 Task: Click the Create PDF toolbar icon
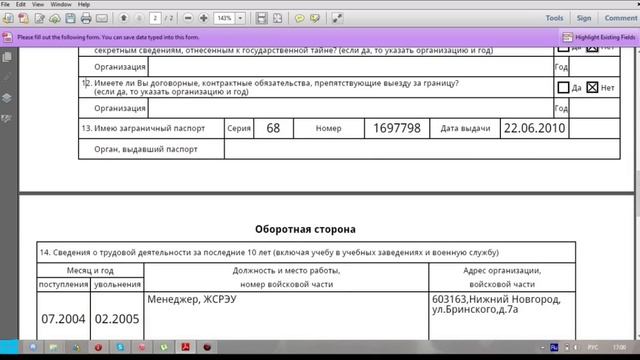tap(24, 18)
